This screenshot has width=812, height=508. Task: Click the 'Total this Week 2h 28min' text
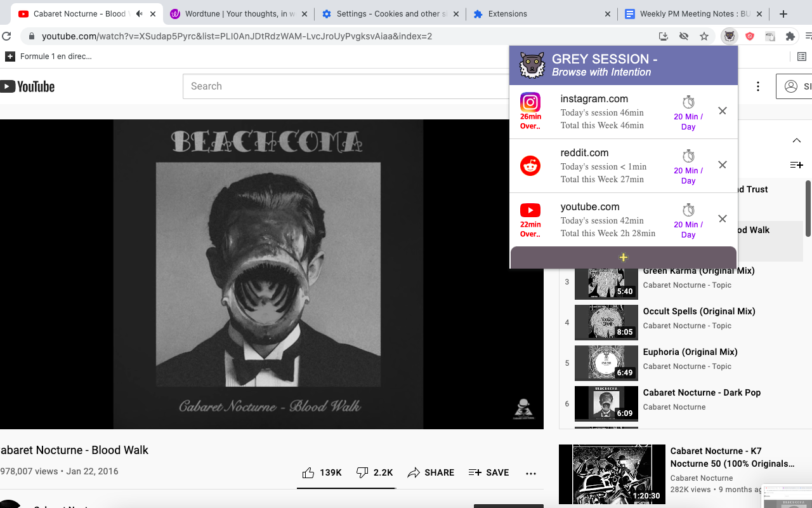coord(608,233)
